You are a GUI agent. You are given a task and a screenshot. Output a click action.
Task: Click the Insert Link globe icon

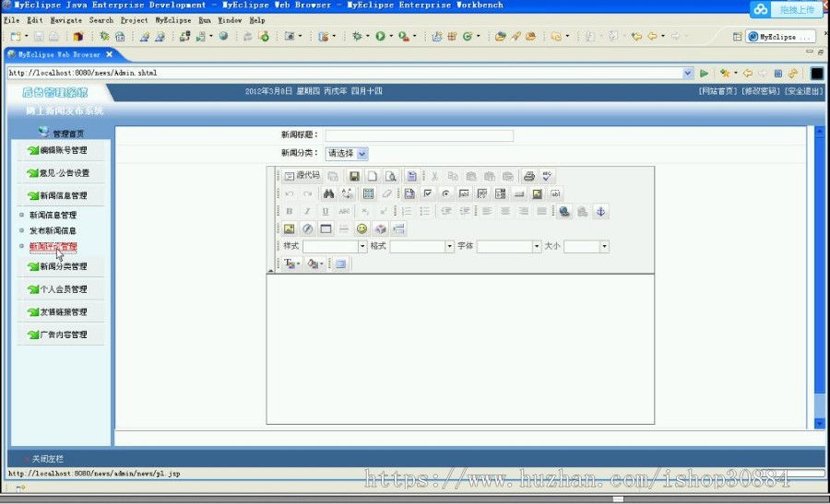564,212
